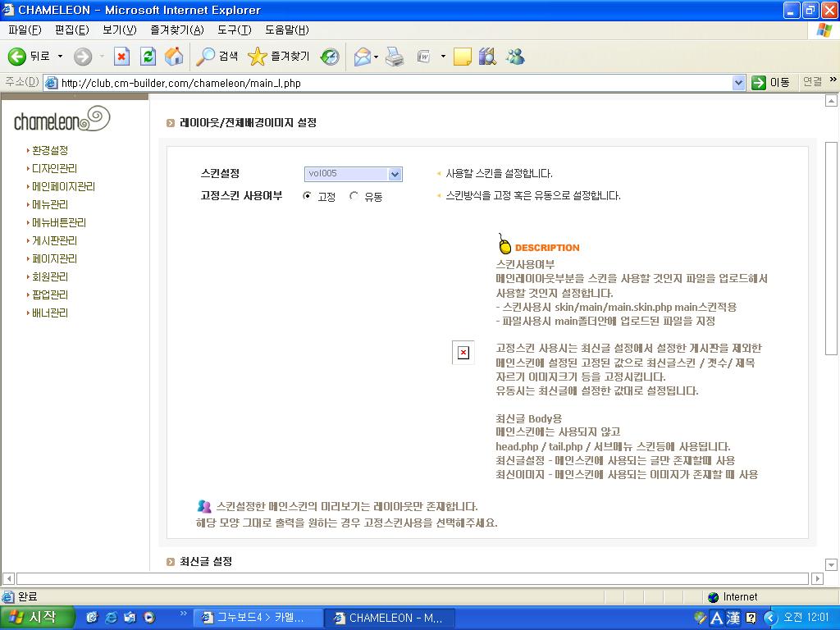Click the Refresh page icon

click(x=148, y=57)
